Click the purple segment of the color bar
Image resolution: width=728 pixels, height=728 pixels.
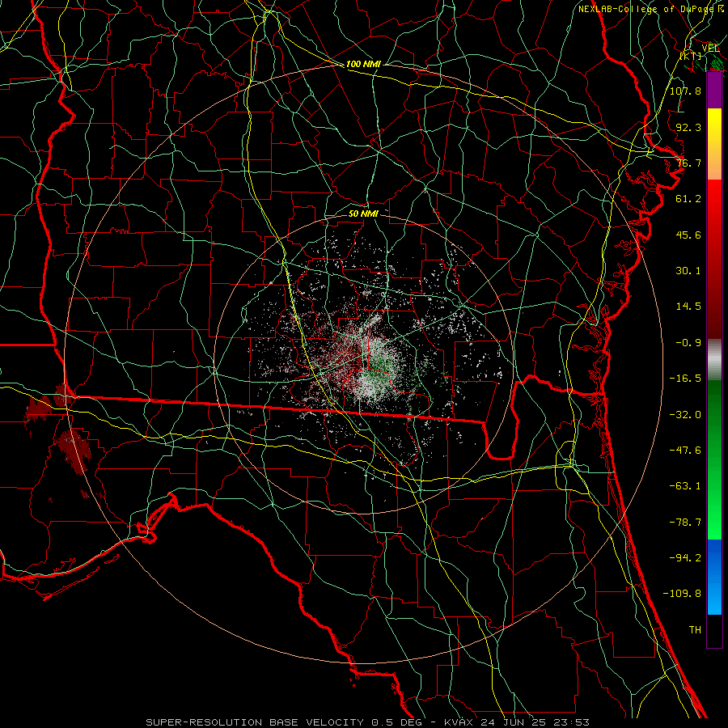click(x=714, y=91)
